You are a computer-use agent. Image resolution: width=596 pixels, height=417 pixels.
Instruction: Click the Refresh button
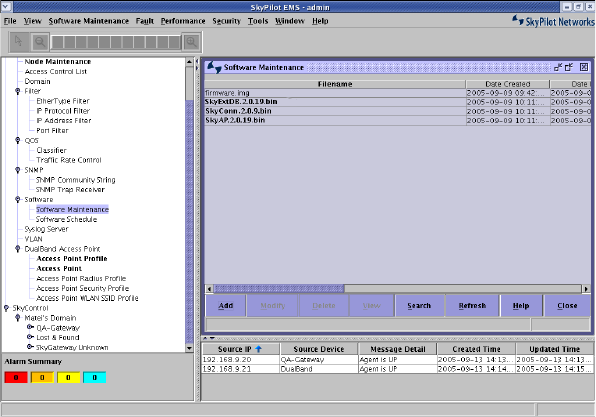tap(472, 306)
